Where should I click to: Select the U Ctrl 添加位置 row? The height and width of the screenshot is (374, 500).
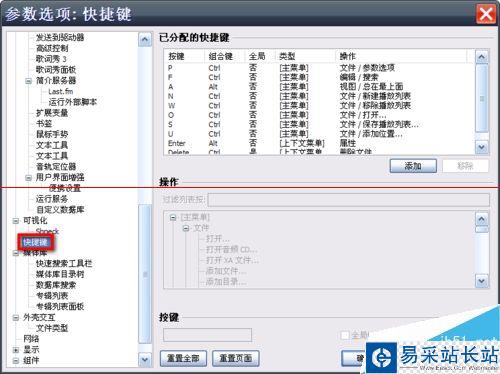pos(319,134)
